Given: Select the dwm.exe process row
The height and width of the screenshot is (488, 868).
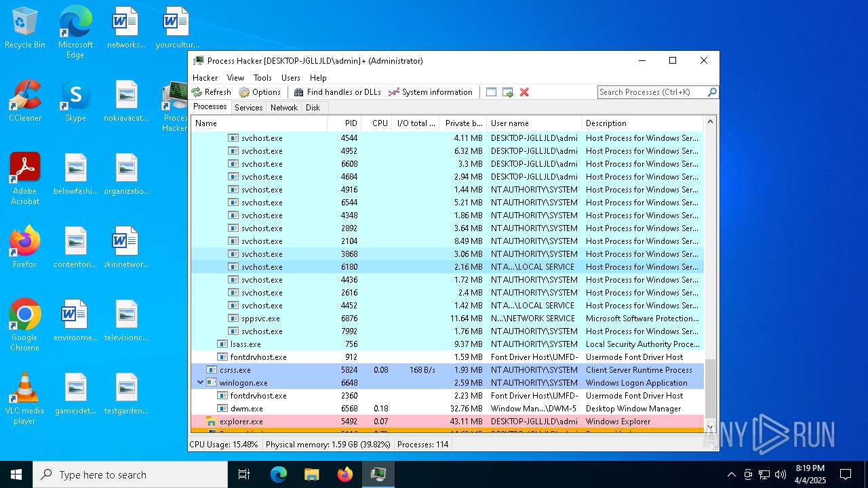Looking at the screenshot, I should click(448, 409).
